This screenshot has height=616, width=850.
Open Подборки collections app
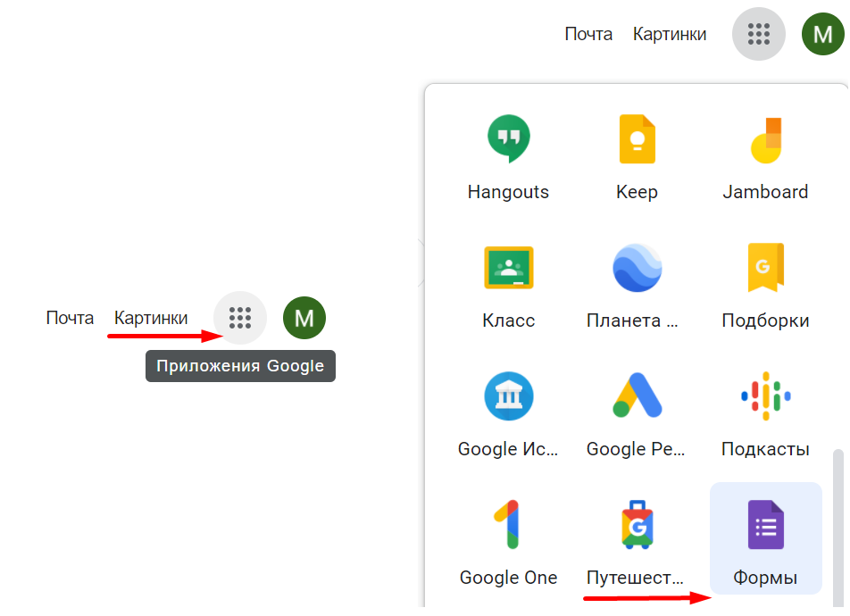765,286
